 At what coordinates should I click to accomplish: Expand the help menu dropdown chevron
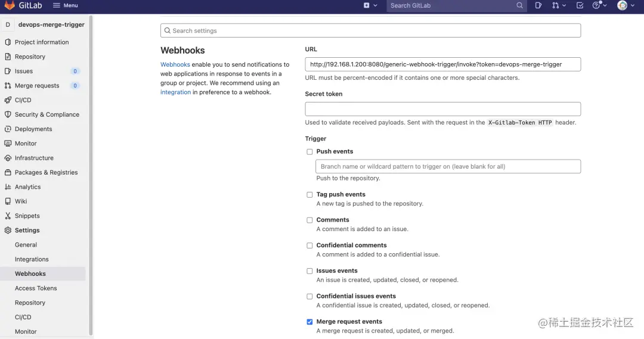[x=605, y=5]
